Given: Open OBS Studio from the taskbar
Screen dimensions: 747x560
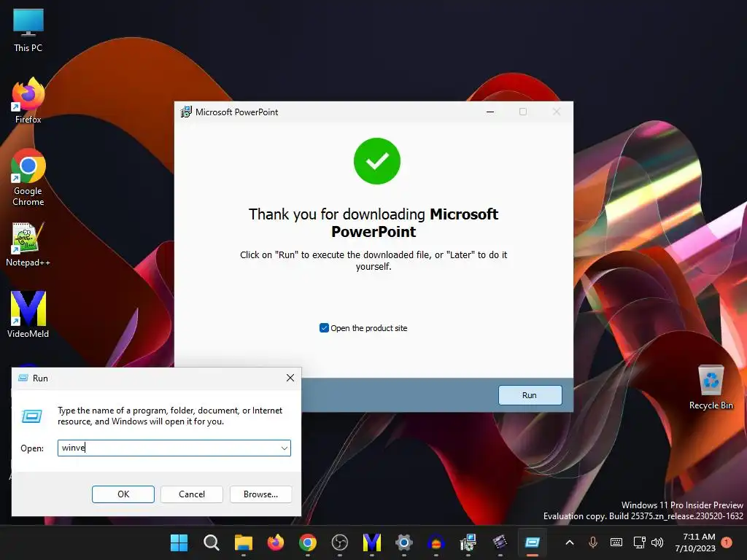Looking at the screenshot, I should [340, 542].
